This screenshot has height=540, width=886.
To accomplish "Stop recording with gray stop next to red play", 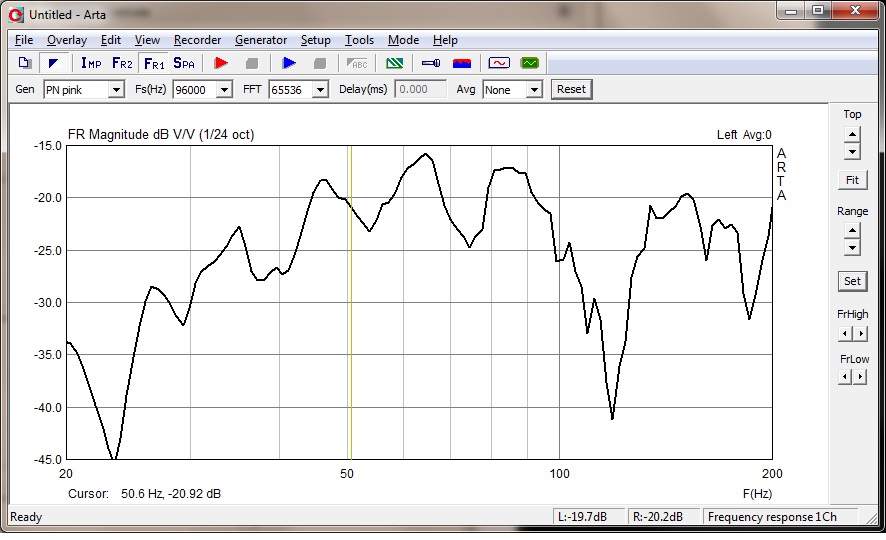I will pyautogui.click(x=252, y=63).
